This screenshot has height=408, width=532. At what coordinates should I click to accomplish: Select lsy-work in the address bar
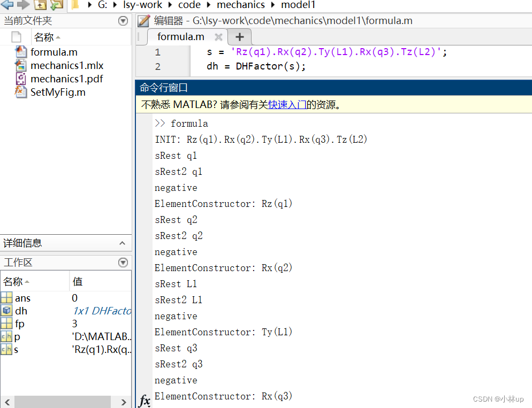pyautogui.click(x=142, y=5)
